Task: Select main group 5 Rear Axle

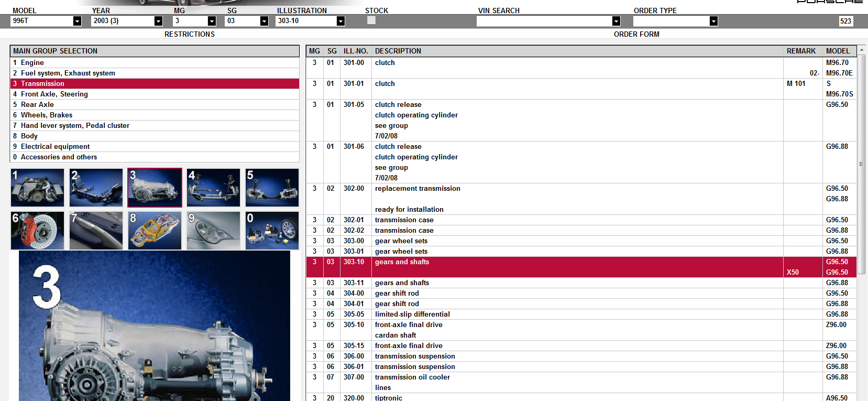Action: point(155,105)
